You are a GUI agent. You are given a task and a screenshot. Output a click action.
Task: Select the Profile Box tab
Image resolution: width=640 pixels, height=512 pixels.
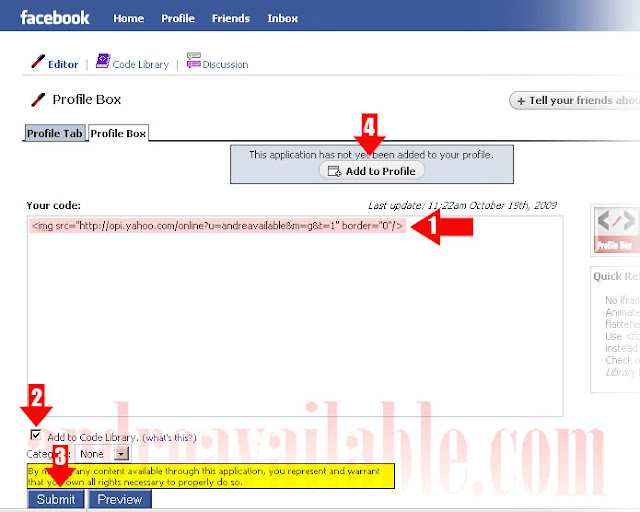(x=118, y=134)
